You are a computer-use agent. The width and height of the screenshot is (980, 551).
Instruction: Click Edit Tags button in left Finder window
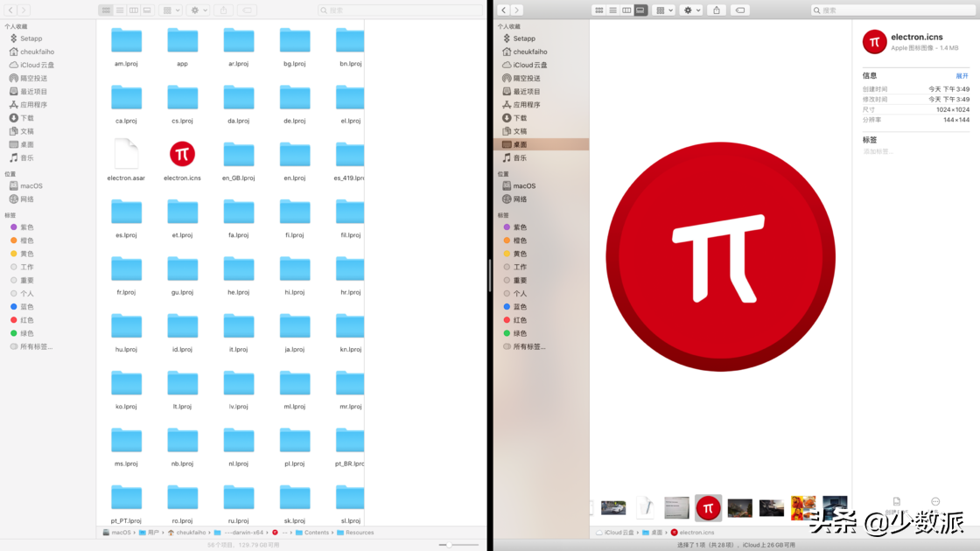tap(247, 10)
